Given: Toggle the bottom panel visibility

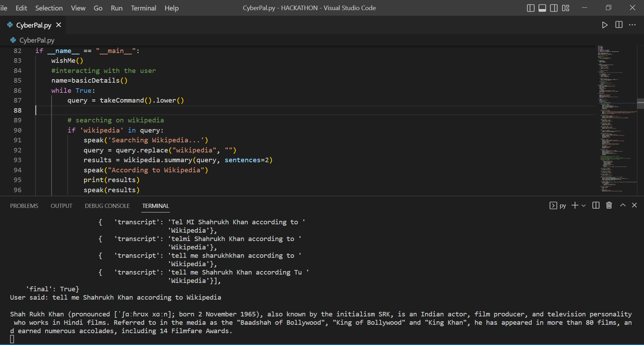Looking at the screenshot, I should pos(542,8).
